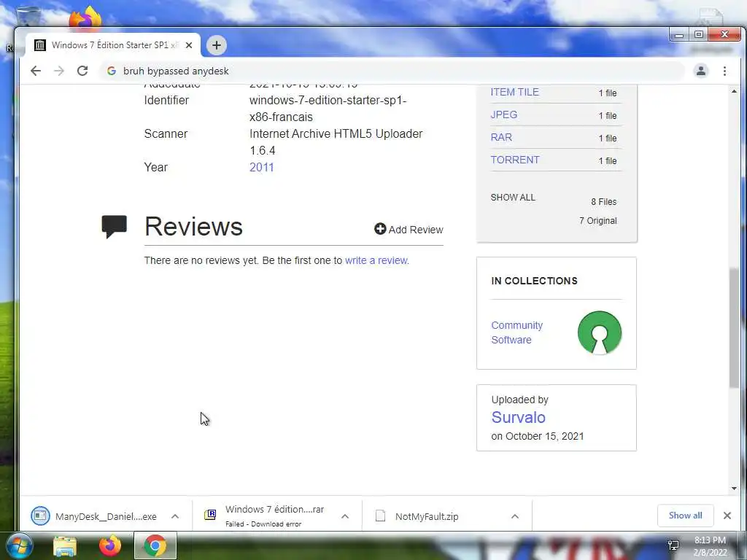Go back using the browser back arrow

click(36, 71)
